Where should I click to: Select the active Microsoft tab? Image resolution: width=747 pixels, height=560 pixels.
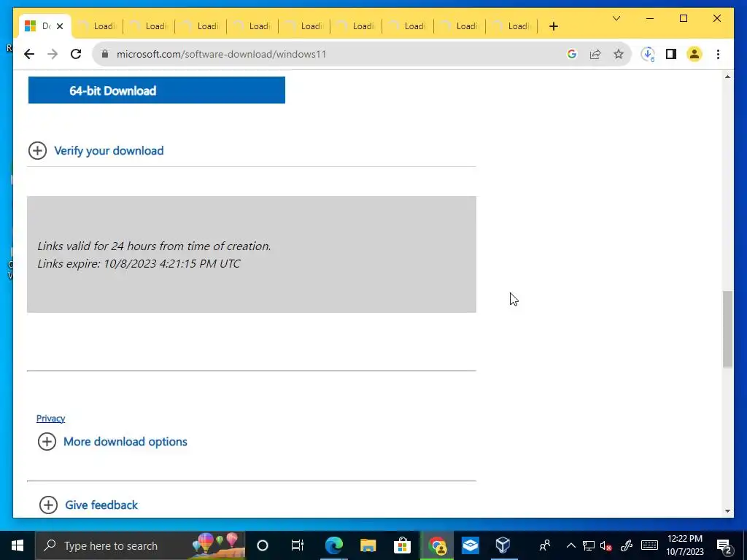pyautogui.click(x=45, y=27)
